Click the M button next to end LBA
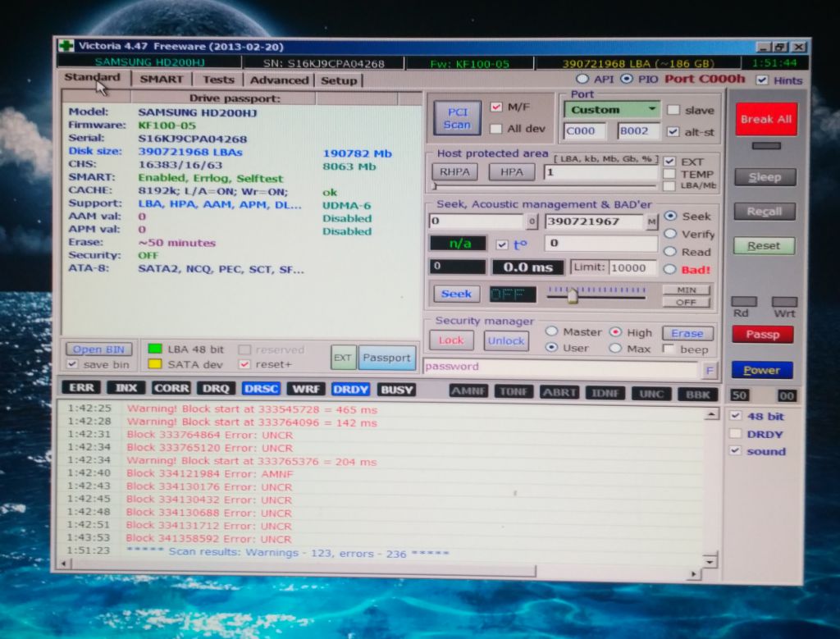This screenshot has height=639, width=840. tap(651, 221)
